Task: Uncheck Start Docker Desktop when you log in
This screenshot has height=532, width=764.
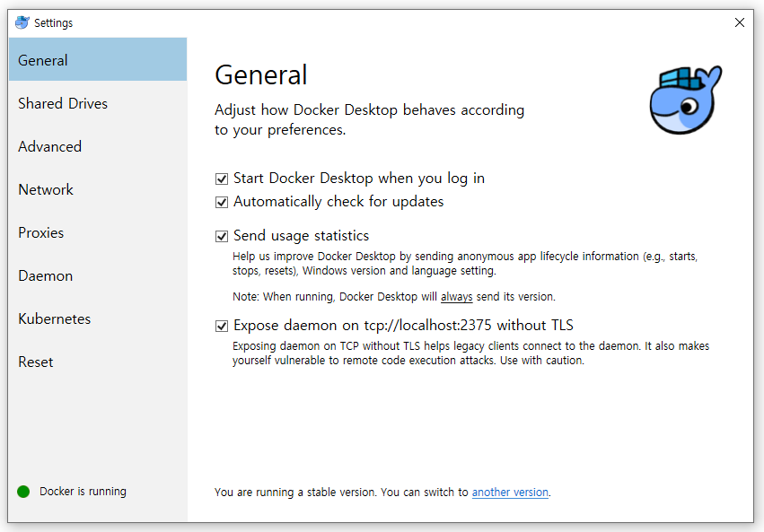Action: (x=222, y=179)
